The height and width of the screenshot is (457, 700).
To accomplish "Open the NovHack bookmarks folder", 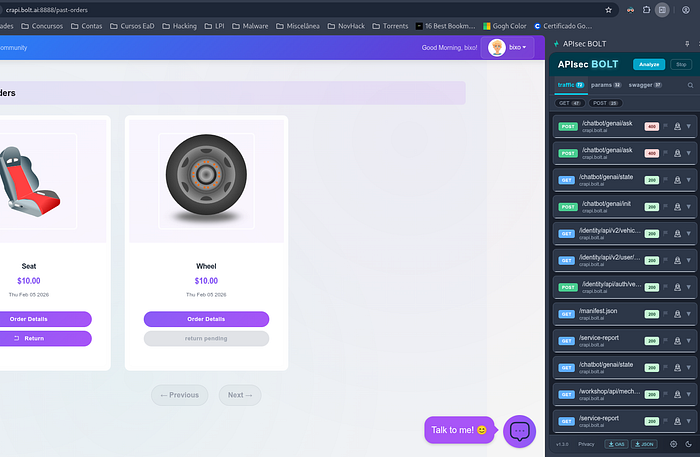I will click(346, 26).
